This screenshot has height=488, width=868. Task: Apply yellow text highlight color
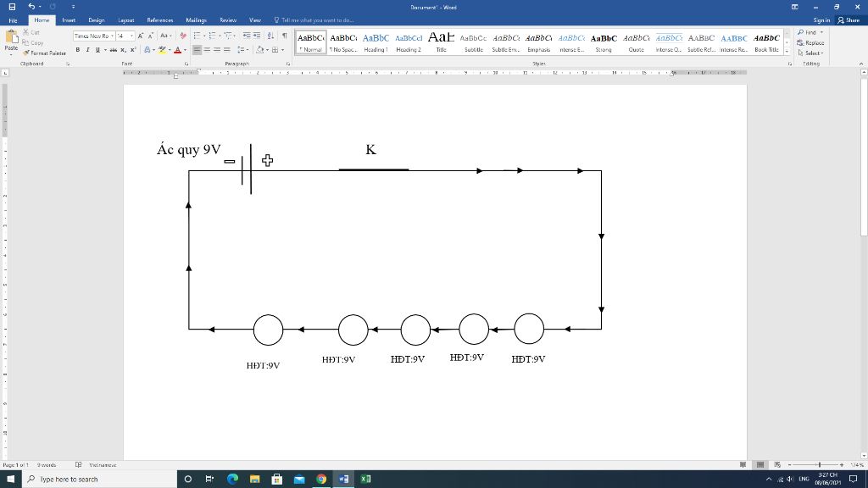point(162,50)
